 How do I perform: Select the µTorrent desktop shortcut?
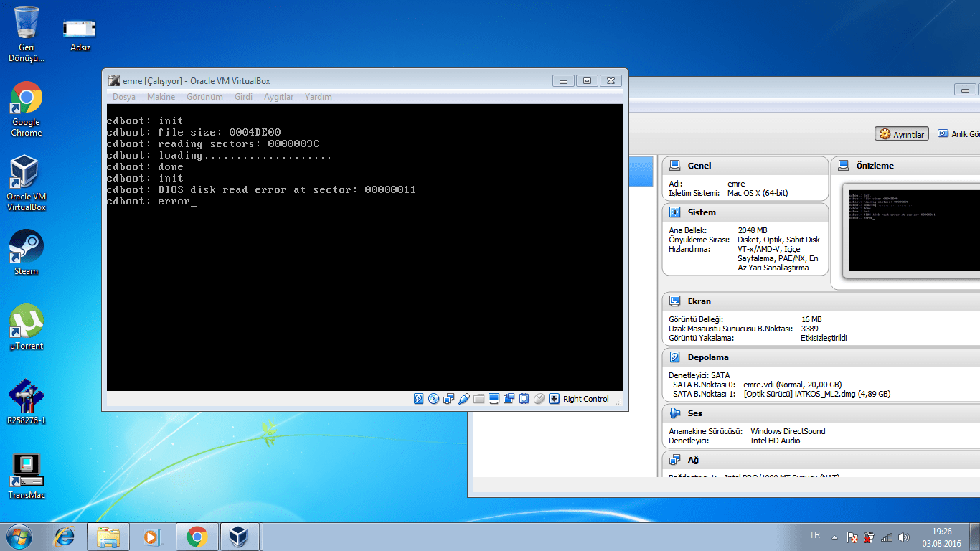(27, 327)
